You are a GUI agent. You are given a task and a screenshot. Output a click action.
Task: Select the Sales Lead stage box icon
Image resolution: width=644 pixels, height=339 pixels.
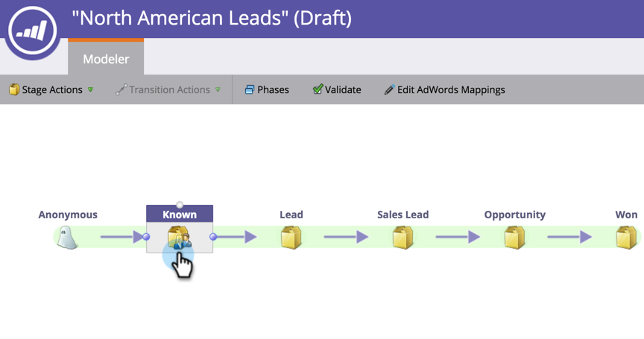click(x=403, y=237)
